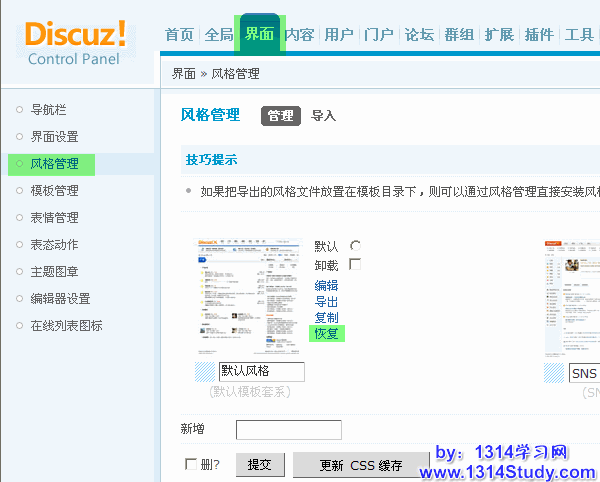
Task: Click the Discuz! Control Panel logo
Action: pyautogui.click(x=75, y=42)
